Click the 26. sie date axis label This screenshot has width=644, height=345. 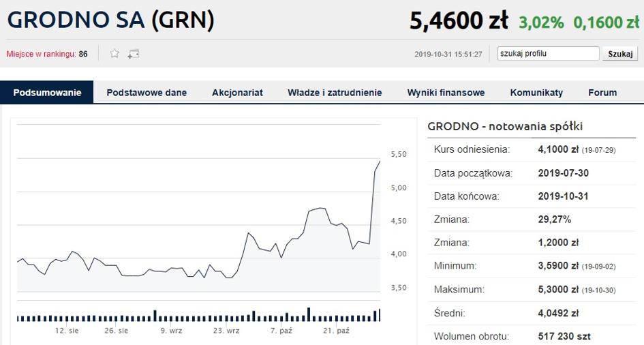click(117, 331)
